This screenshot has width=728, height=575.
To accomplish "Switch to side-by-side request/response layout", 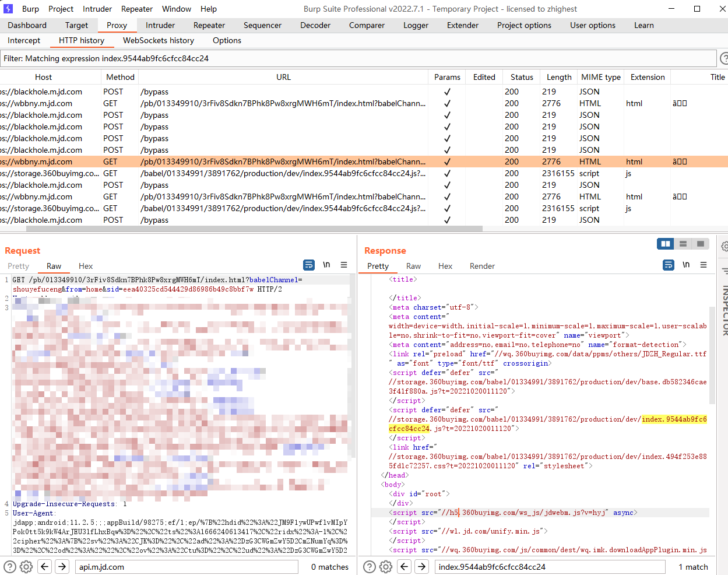I will pos(666,244).
